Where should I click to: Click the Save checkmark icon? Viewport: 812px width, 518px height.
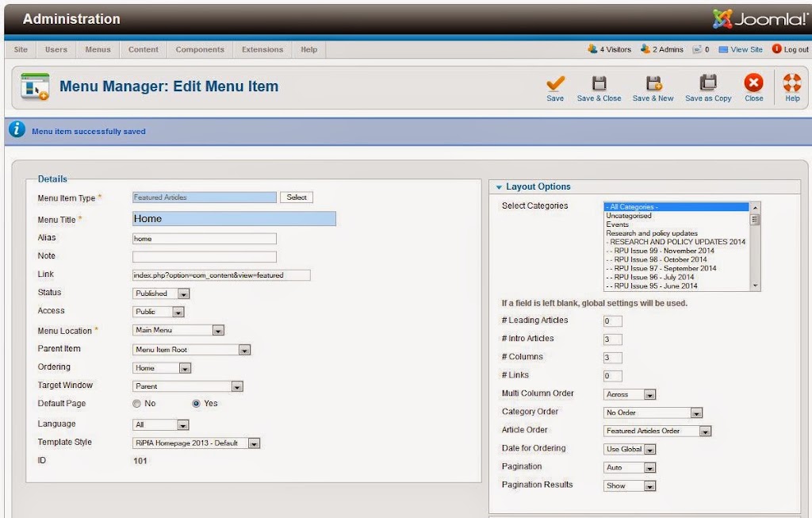click(x=555, y=82)
